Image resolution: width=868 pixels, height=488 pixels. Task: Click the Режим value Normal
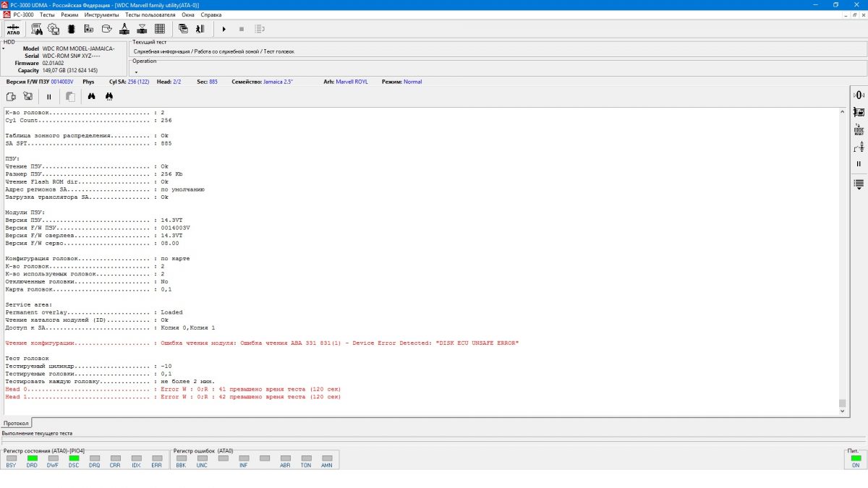413,82
